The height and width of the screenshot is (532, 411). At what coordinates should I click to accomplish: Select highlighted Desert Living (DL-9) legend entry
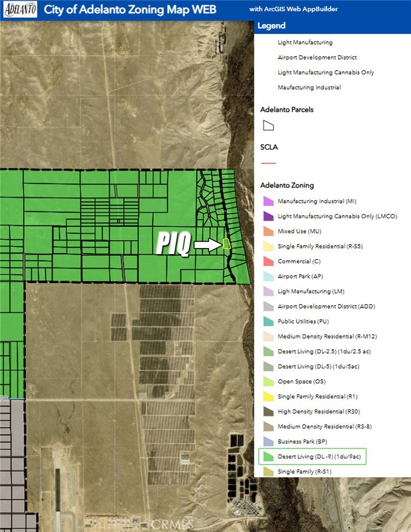(312, 457)
